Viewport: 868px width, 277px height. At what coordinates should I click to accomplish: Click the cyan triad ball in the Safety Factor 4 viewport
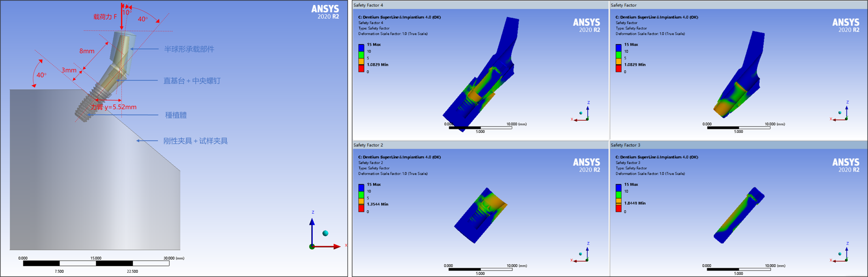581,113
